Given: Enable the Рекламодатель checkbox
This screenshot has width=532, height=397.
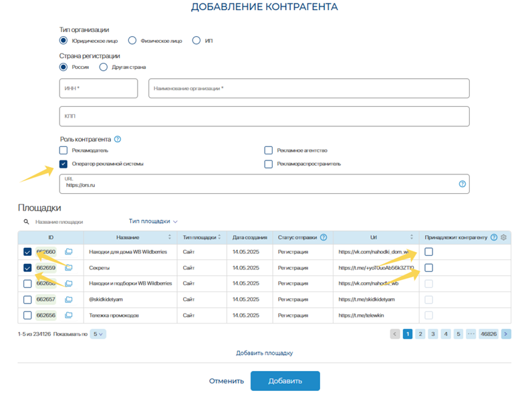Looking at the screenshot, I should pyautogui.click(x=63, y=150).
